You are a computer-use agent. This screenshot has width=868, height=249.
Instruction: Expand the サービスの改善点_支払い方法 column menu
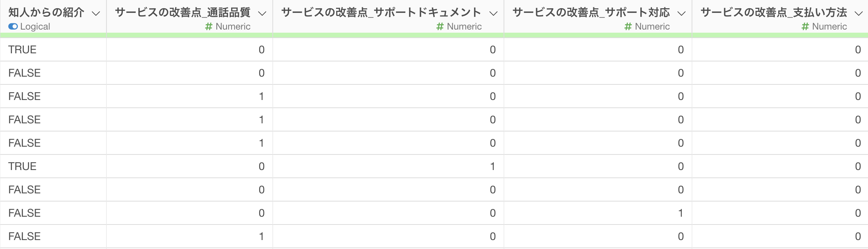click(x=859, y=14)
